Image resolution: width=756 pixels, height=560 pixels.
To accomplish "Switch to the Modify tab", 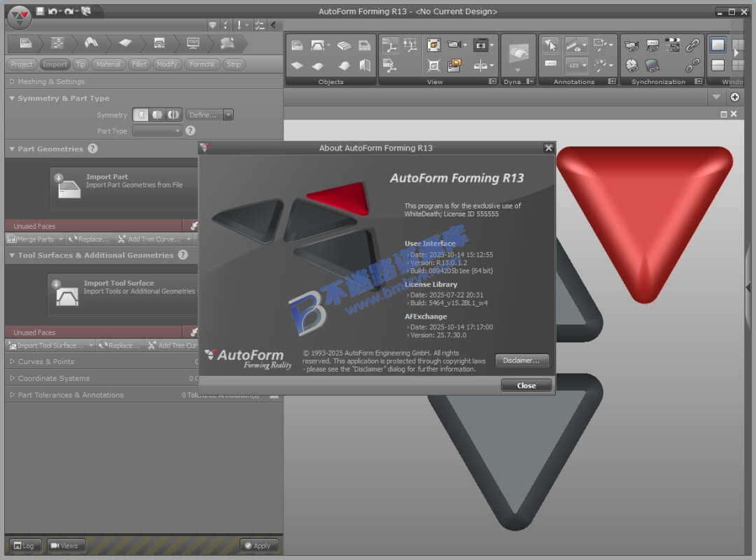I will click(x=167, y=64).
